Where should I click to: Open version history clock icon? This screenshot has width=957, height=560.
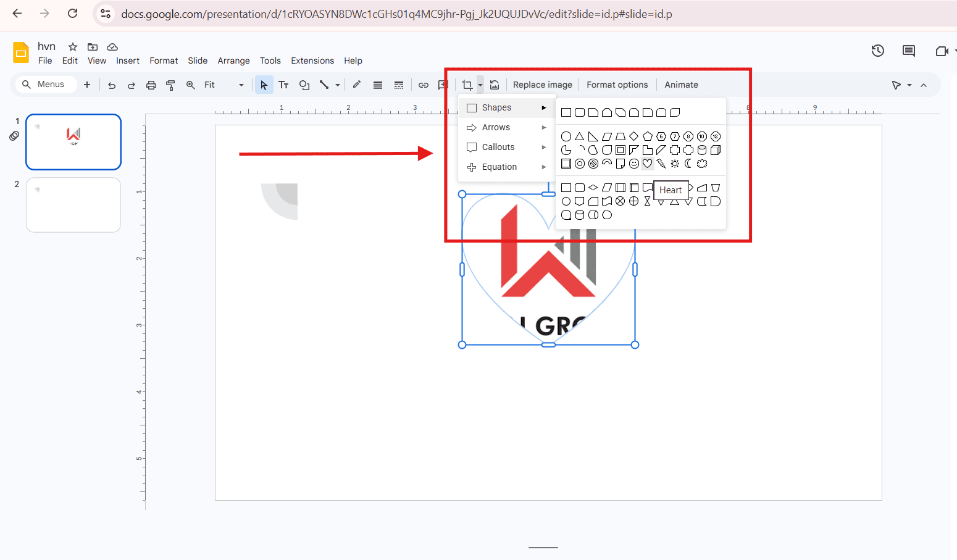click(878, 51)
